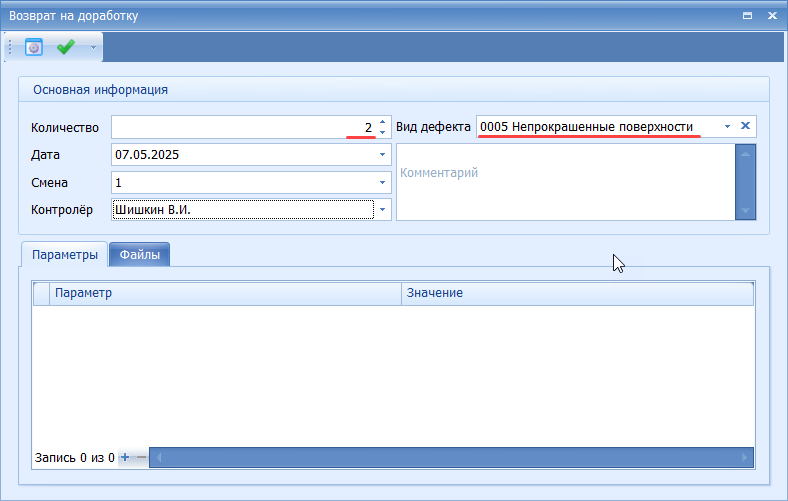This screenshot has width=788, height=501.
Task: Click into the Комментарий text area
Action: (x=565, y=182)
